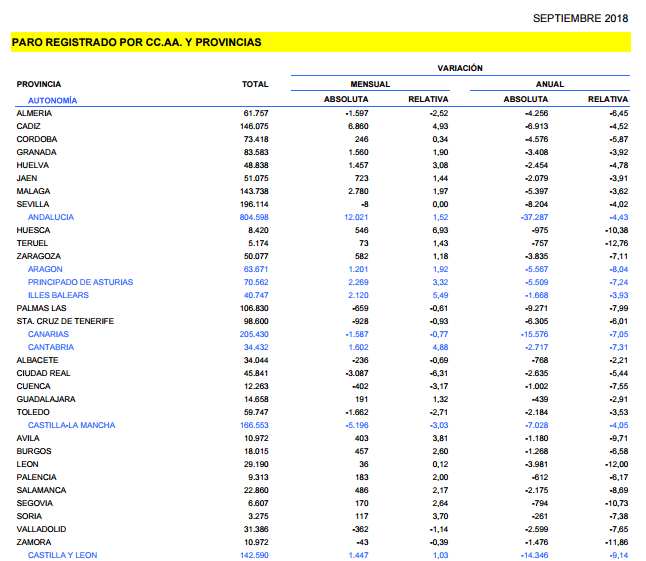Viewport: 646px width, 561px height.
Task: Select PRINCIPADO DE ASTURIAS total 70.562
Action: (256, 282)
